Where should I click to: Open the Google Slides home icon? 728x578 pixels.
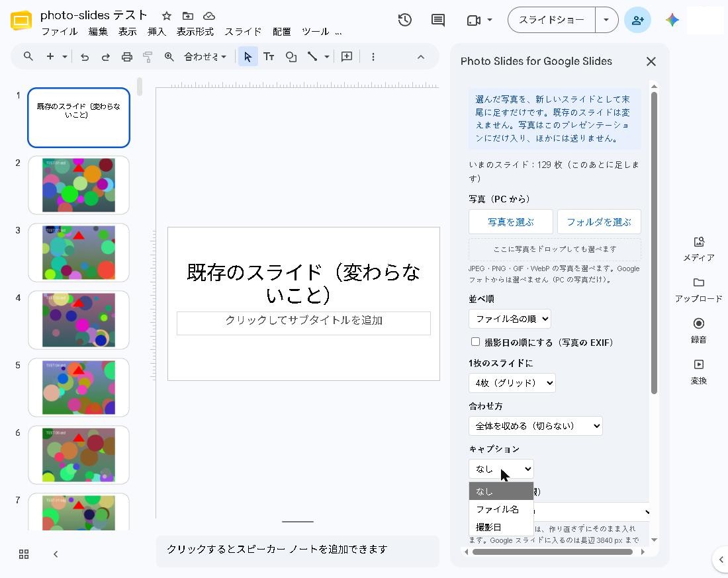pyautogui.click(x=21, y=21)
